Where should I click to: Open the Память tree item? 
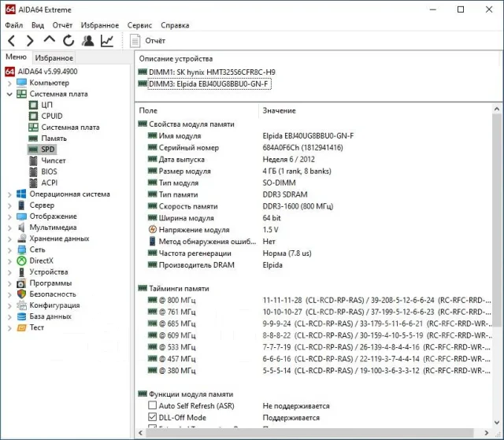[54, 139]
